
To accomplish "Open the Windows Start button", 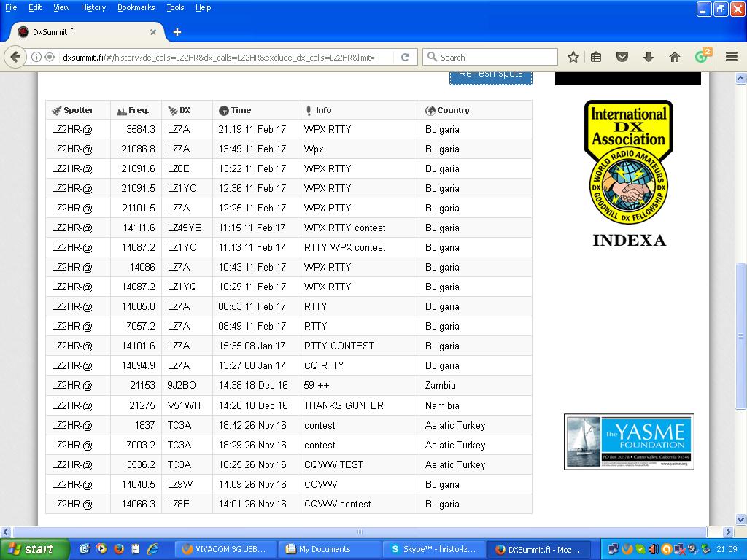I will click(x=34, y=549).
